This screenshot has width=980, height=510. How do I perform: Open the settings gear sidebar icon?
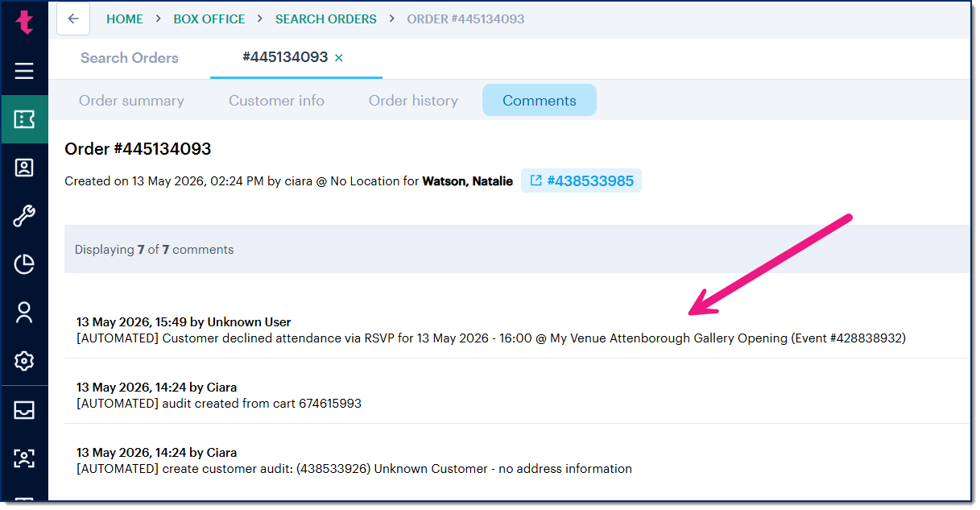pyautogui.click(x=25, y=361)
